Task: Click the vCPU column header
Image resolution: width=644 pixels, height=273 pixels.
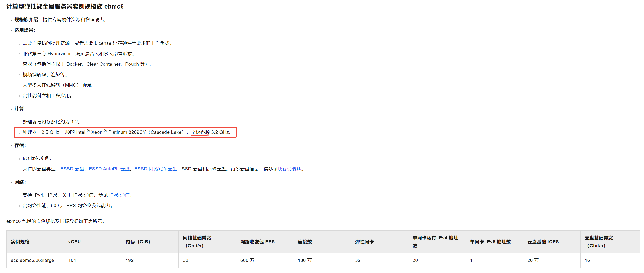Action: click(74, 242)
